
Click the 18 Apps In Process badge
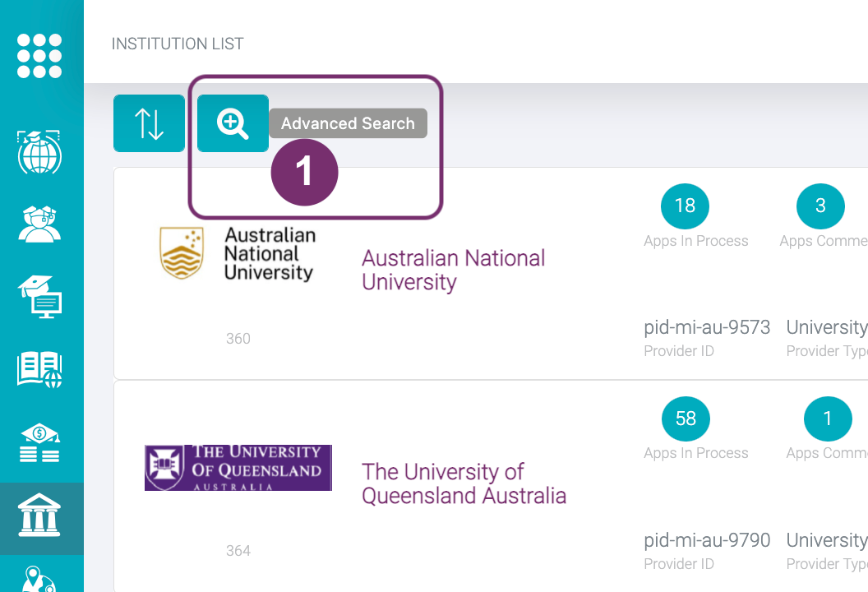pyautogui.click(x=685, y=206)
